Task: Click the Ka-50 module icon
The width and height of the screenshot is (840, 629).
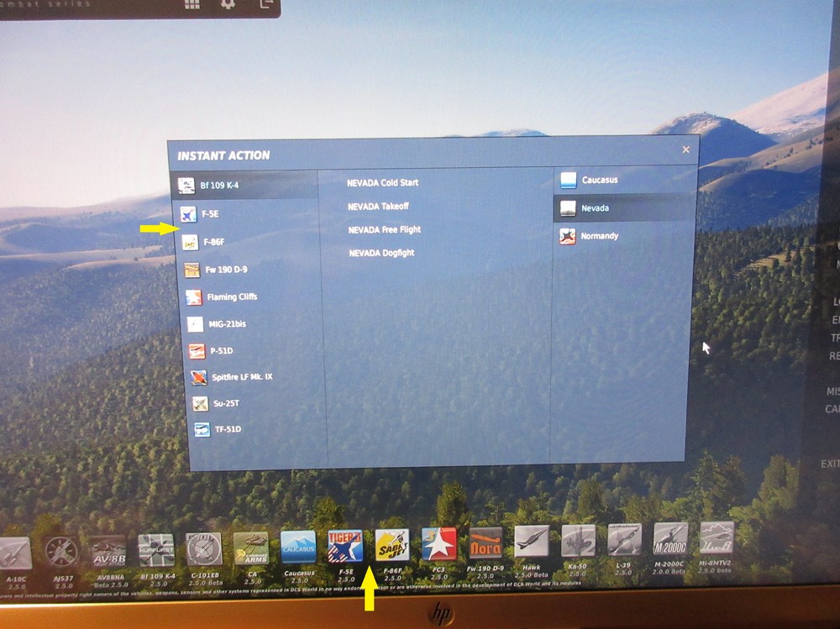Action: (x=578, y=540)
